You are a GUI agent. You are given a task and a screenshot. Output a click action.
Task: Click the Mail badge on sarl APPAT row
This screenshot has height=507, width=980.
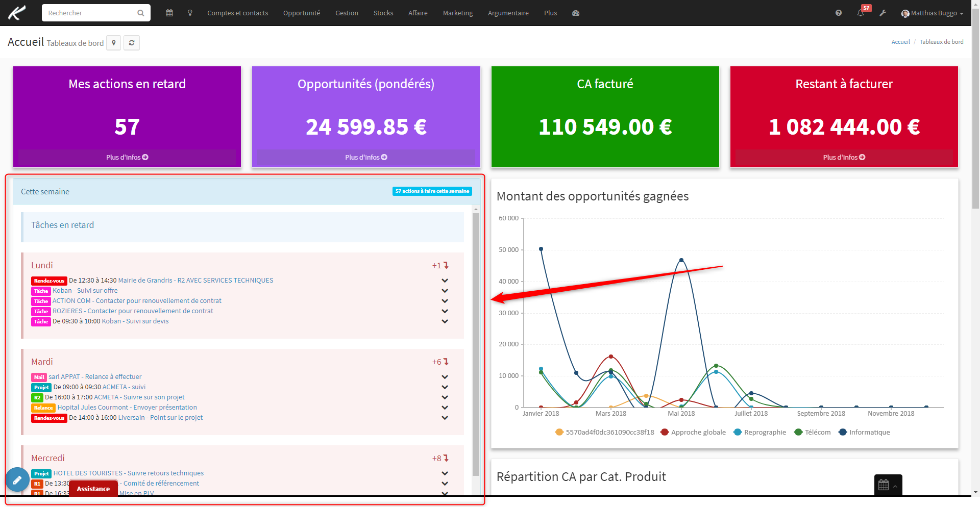(39, 377)
